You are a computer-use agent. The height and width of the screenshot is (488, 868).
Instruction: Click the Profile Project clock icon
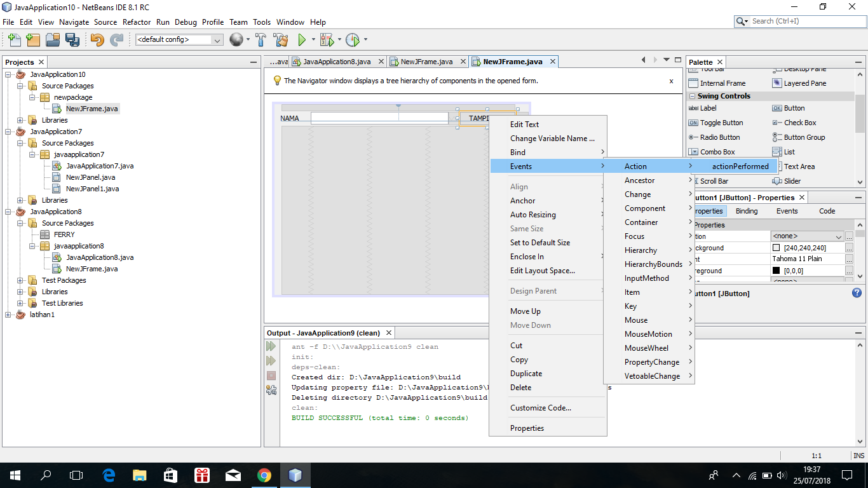coord(353,40)
